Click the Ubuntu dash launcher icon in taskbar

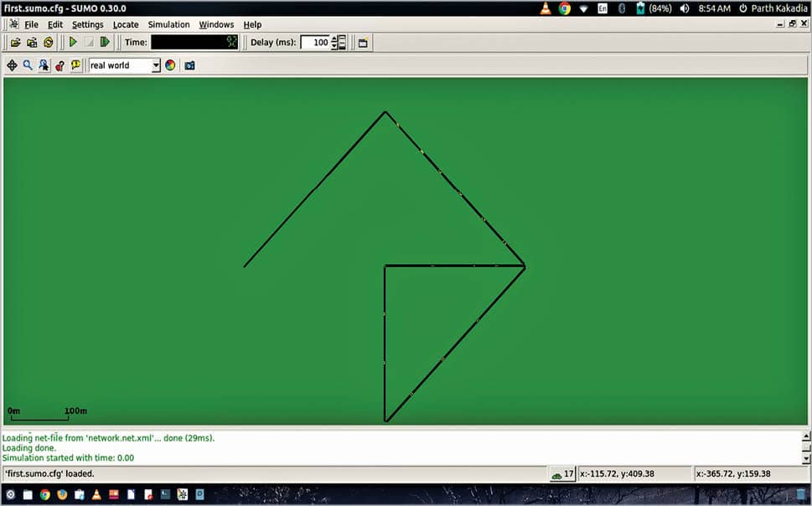[x=10, y=494]
